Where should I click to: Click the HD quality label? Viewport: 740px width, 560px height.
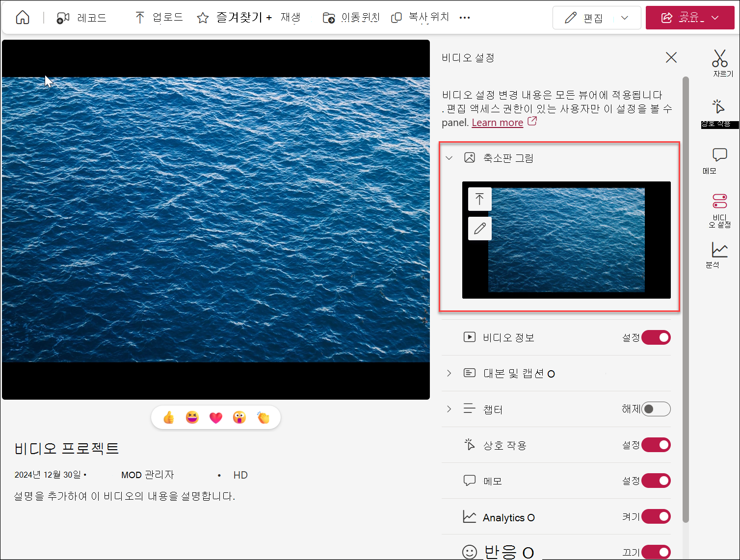[240, 475]
